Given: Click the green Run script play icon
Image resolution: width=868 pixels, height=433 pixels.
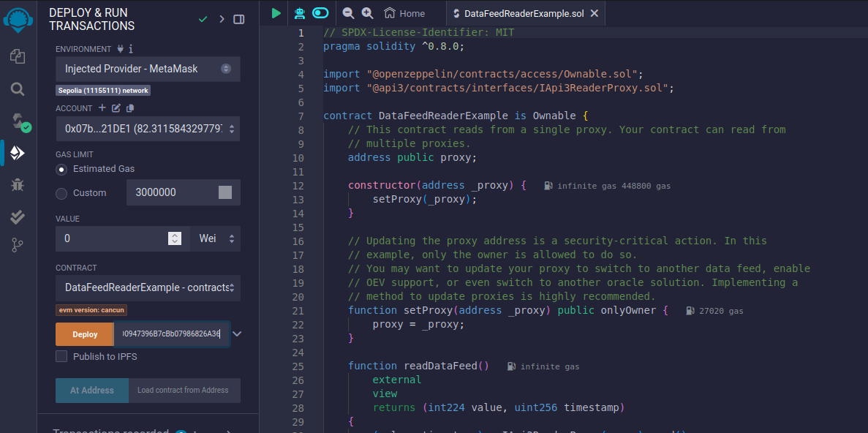Looking at the screenshot, I should coord(276,13).
